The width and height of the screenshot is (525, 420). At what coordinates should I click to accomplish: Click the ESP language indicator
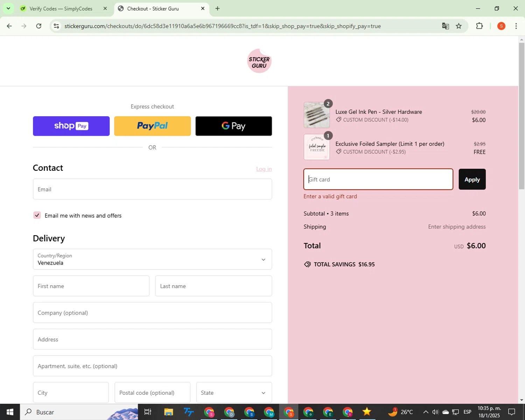(467, 412)
